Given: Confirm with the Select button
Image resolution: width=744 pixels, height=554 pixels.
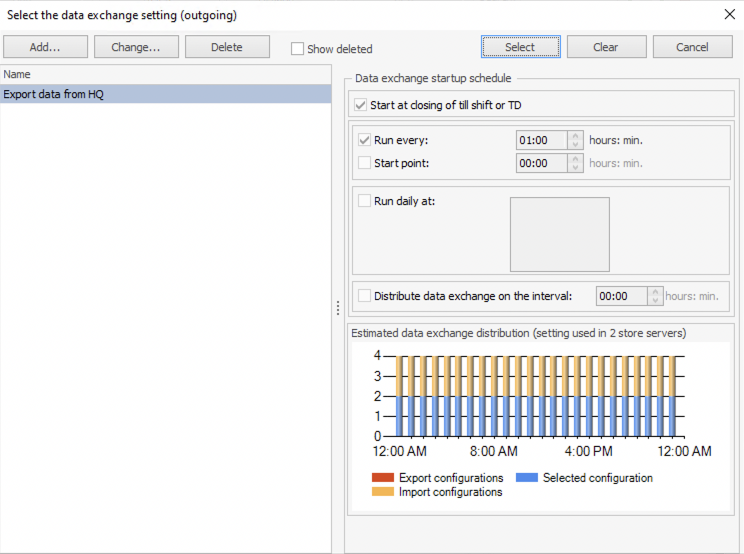Looking at the screenshot, I should coord(520,47).
